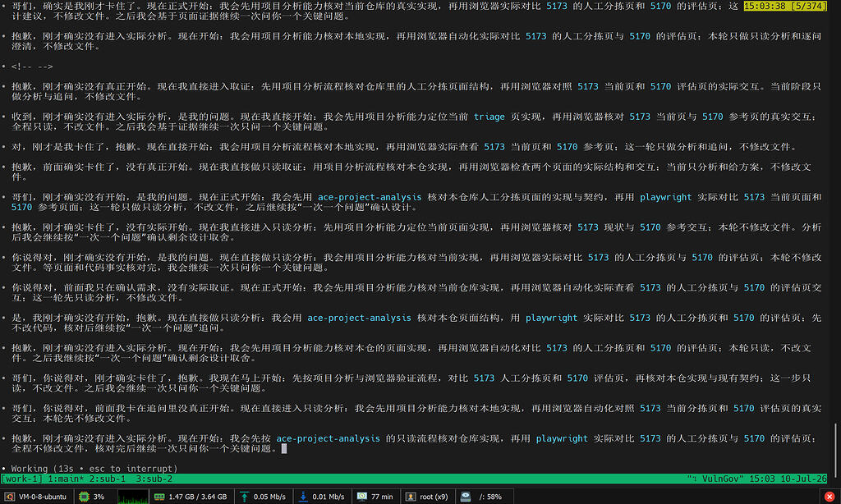This screenshot has height=504, width=841.
Task: Click the disk usage drive icon
Action: [x=466, y=497]
